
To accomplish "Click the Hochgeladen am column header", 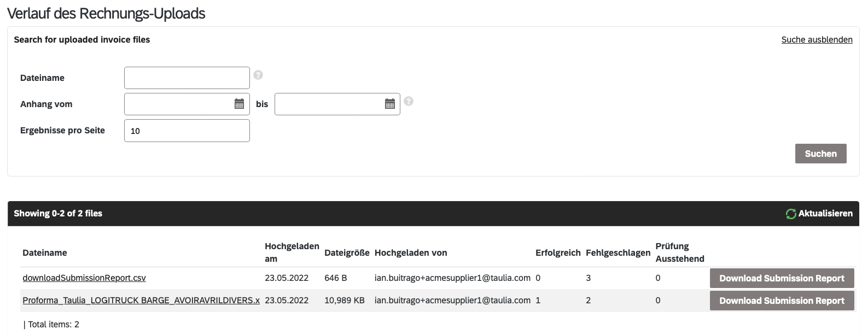I will coord(292,252).
